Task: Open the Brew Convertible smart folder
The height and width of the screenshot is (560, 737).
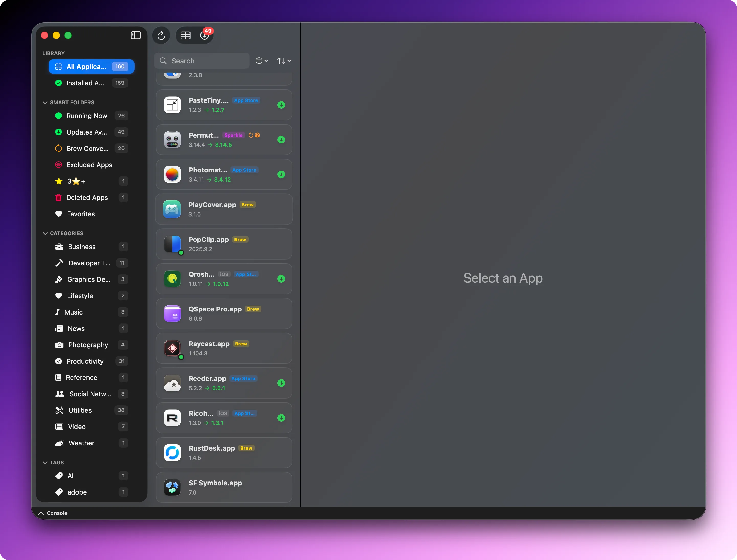Action: (x=91, y=148)
